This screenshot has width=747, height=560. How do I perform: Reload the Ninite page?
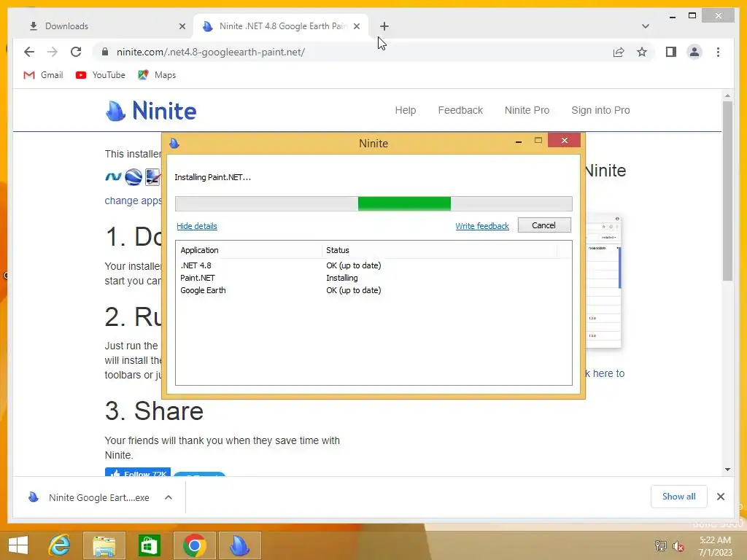[x=76, y=52]
